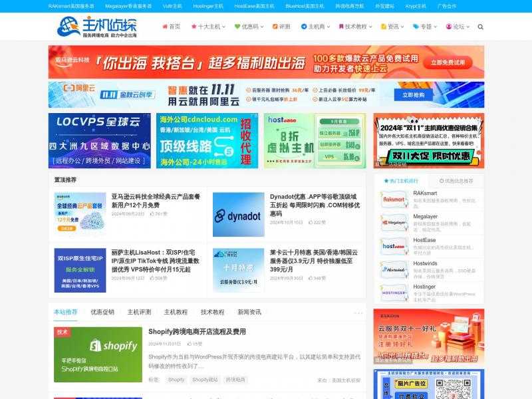Open 莱卡云十月特惠 article title
The height and width of the screenshot is (399, 532).
313,261
